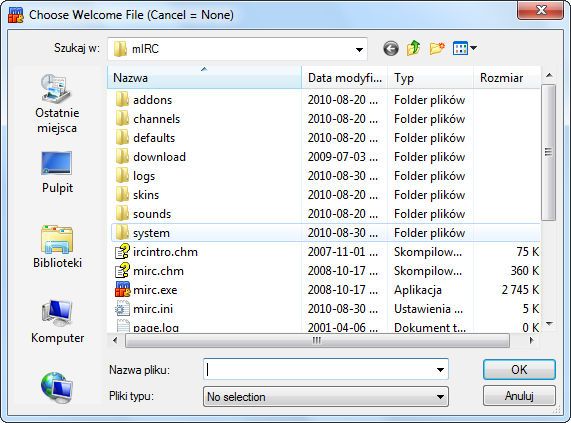Click the horizontal scrollbar right arrow

(x=532, y=341)
